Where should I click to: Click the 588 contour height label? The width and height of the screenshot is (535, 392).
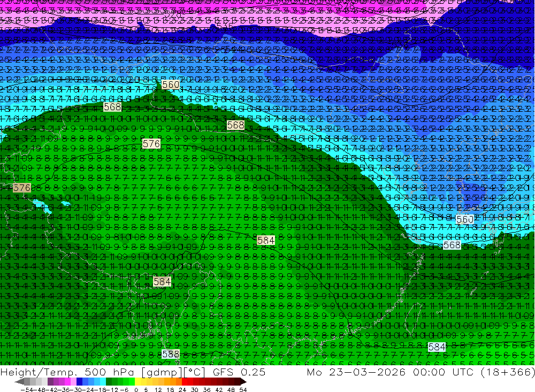point(171,354)
